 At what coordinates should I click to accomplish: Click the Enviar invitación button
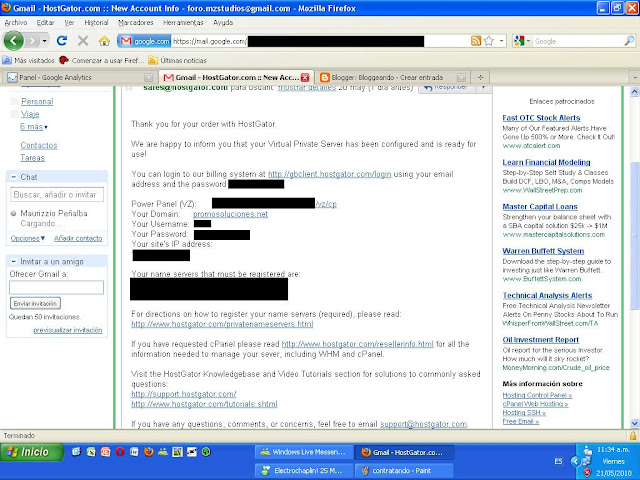point(35,303)
